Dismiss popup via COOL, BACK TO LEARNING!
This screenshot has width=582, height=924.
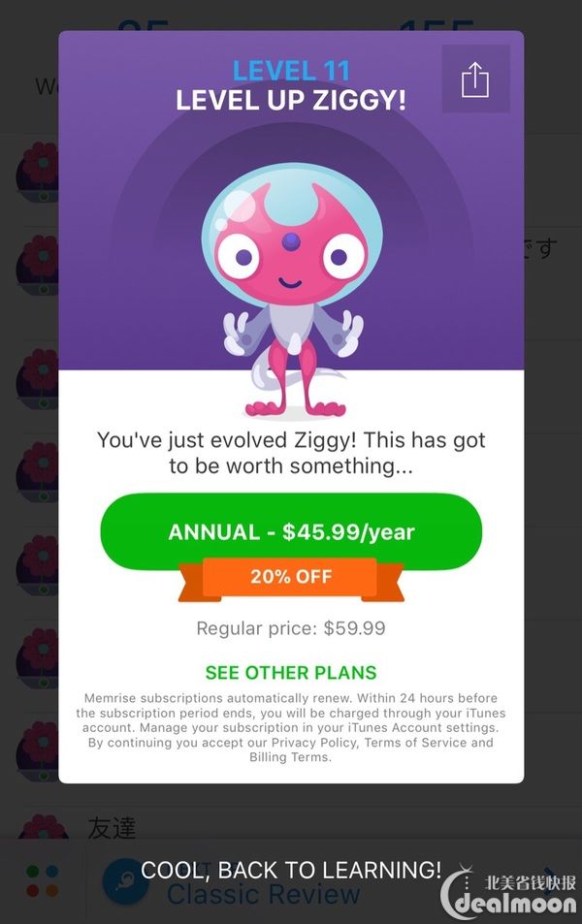[291, 870]
